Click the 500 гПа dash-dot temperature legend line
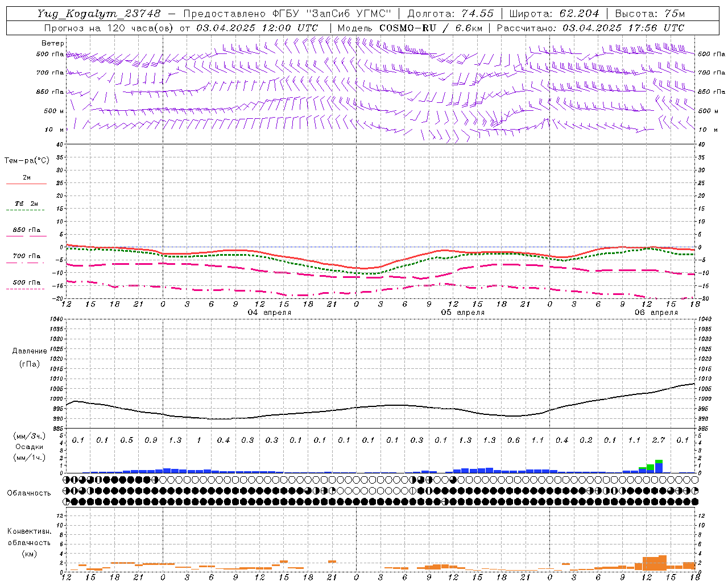This screenshot has height=582, width=728. point(25,289)
